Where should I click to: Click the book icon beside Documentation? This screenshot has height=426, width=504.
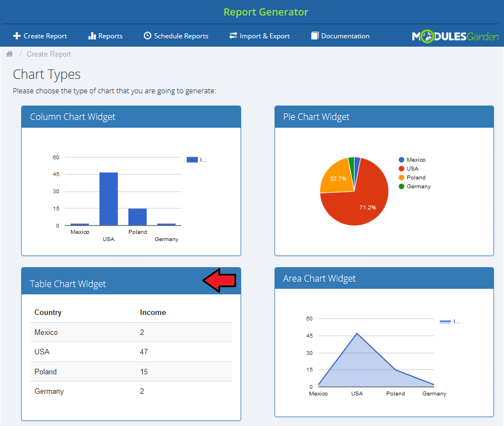click(315, 36)
